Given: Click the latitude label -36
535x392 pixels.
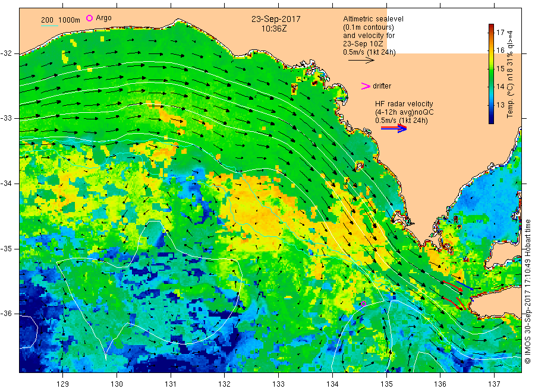Looking at the screenshot, I should (x=6, y=313).
